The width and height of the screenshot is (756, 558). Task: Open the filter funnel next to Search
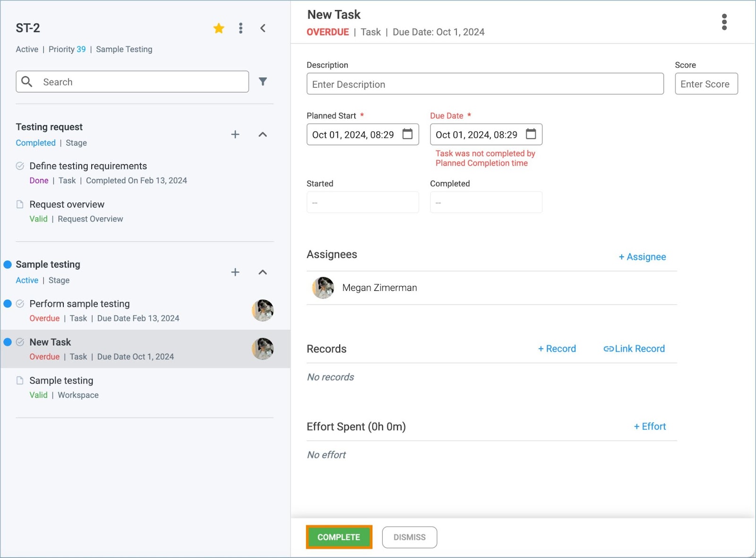(x=263, y=82)
